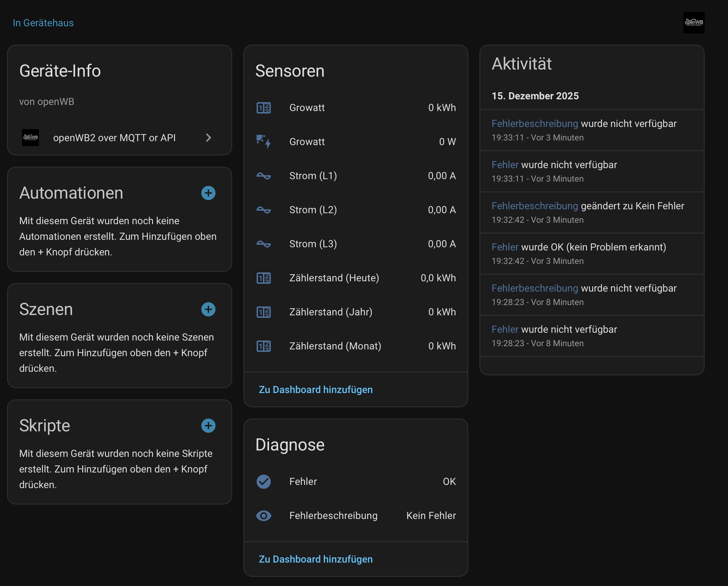728x586 pixels.
Task: Open the In Gerätehaus area link
Action: (x=43, y=23)
